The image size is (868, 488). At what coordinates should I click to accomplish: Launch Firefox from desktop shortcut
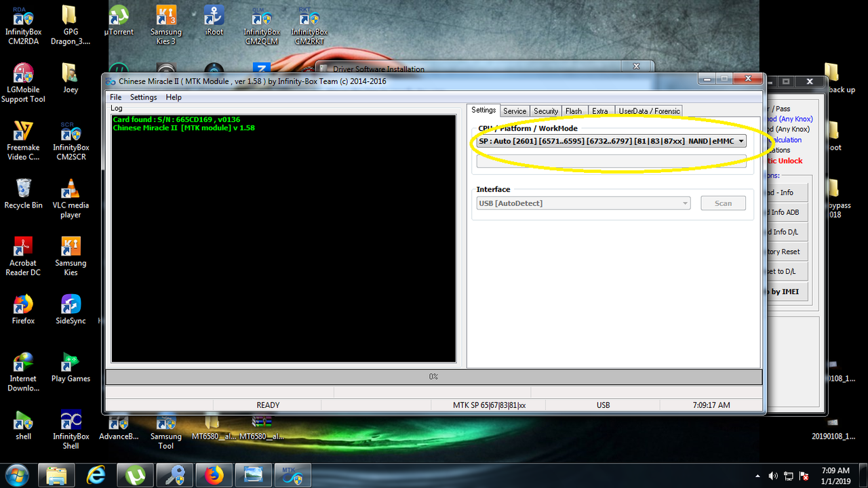23,310
